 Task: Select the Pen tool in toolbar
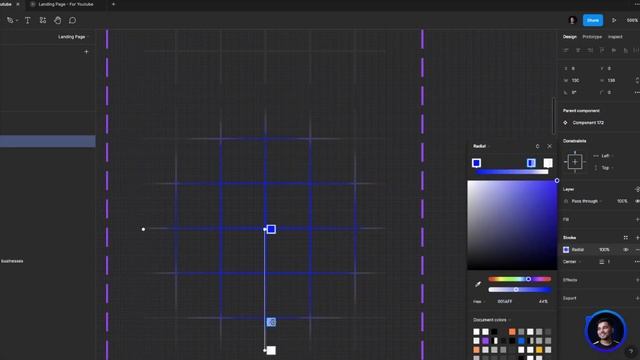[10, 20]
